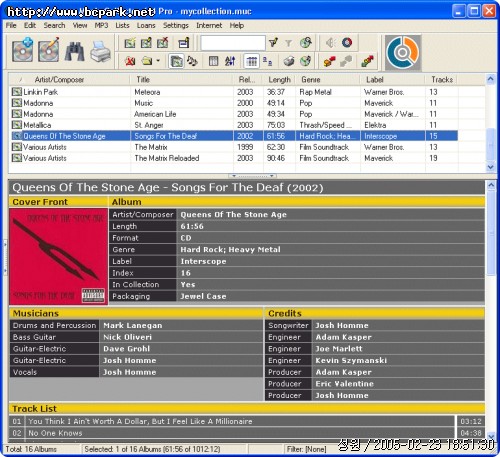Click the Print printer icon
The width and height of the screenshot is (500, 457).
(x=101, y=51)
